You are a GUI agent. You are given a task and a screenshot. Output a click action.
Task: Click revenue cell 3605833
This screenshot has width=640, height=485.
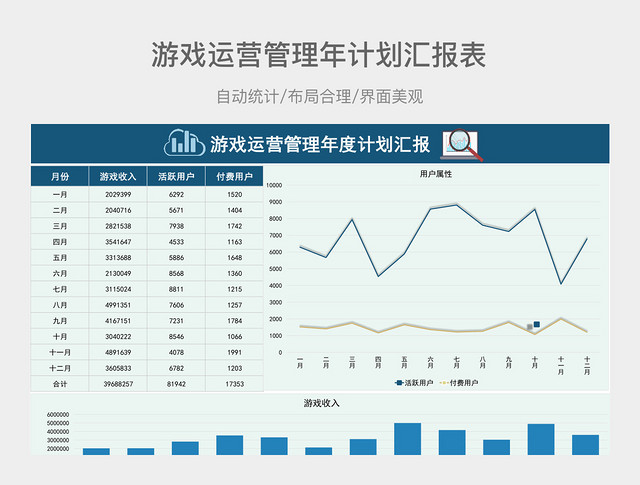(118, 368)
